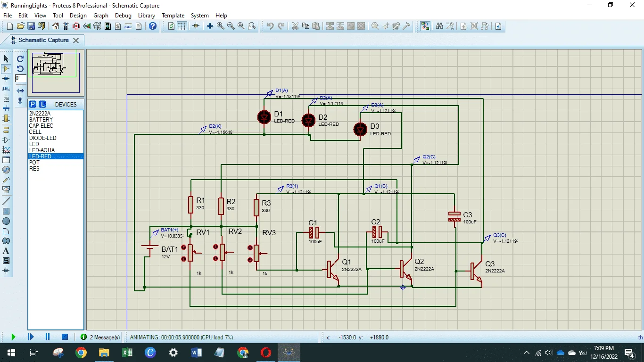Select the Probe Mode tool
The height and width of the screenshot is (362, 644).
tap(6, 180)
